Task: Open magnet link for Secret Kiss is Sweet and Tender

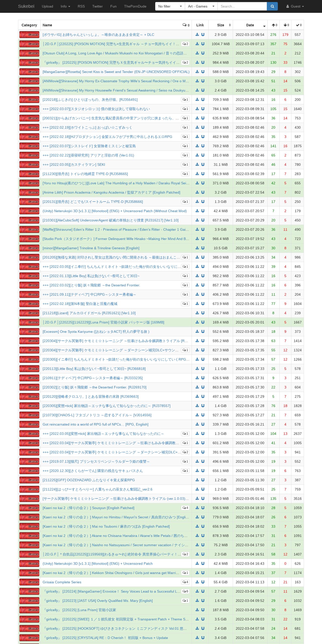Action: click(203, 71)
